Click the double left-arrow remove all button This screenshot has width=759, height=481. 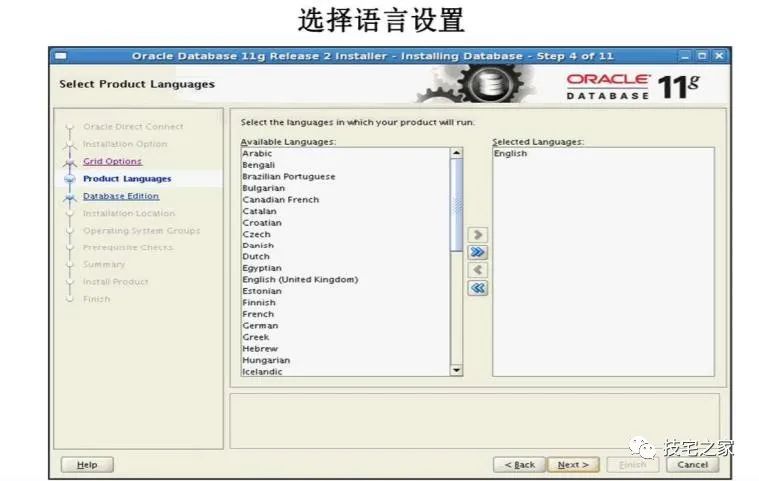(477, 288)
